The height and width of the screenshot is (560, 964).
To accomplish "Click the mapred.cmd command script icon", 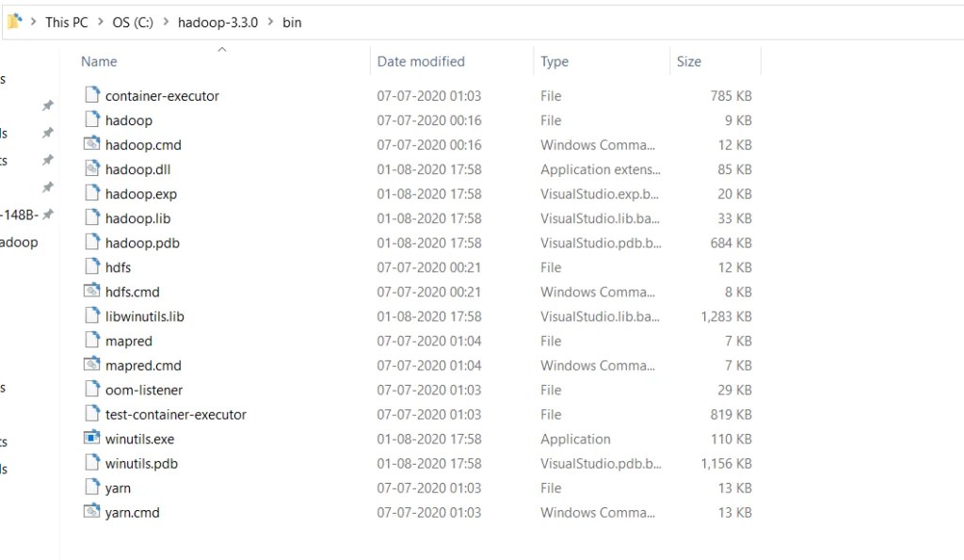I will tap(93, 365).
